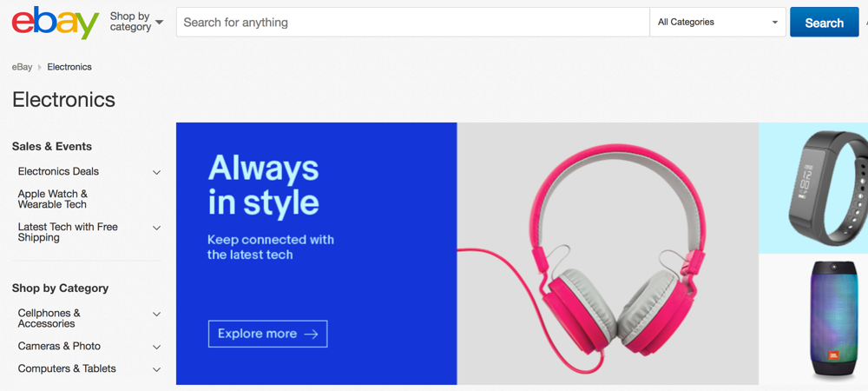Image resolution: width=868 pixels, height=391 pixels.
Task: Click the Always in style headline
Action: [264, 185]
